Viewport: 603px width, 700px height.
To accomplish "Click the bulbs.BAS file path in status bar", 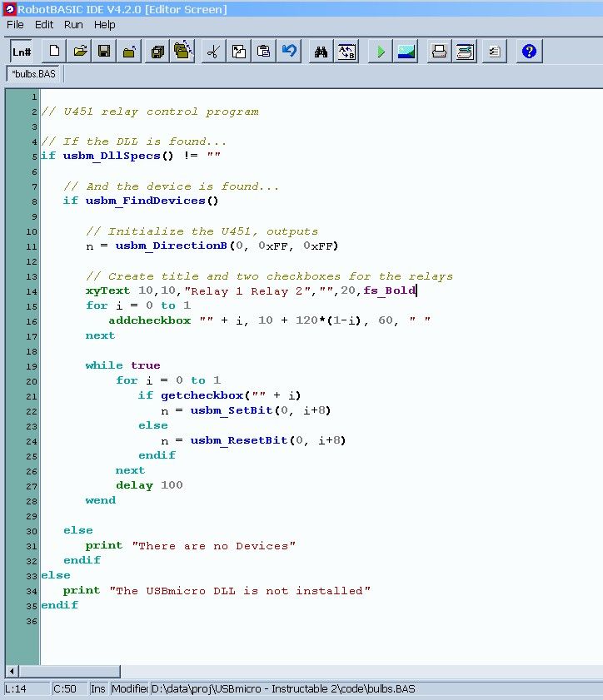I will pyautogui.click(x=283, y=689).
